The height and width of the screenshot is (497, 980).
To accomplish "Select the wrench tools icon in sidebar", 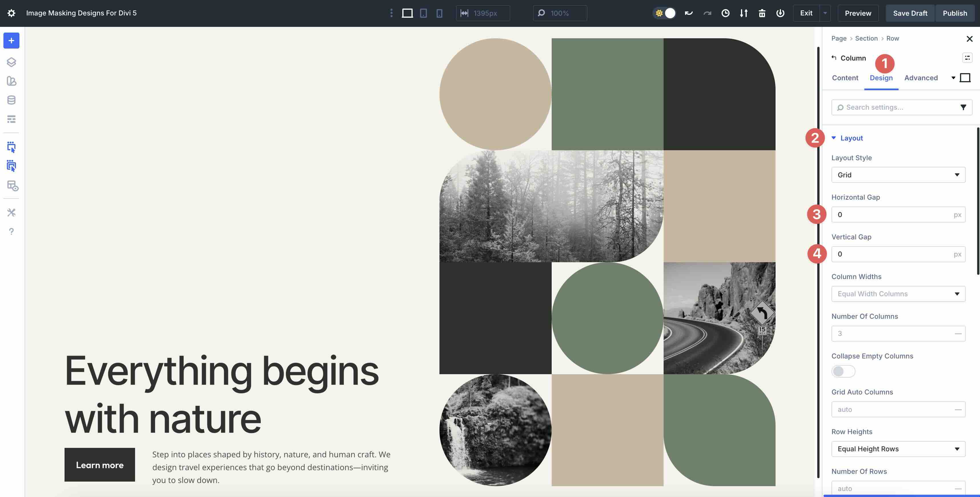I will tap(11, 212).
